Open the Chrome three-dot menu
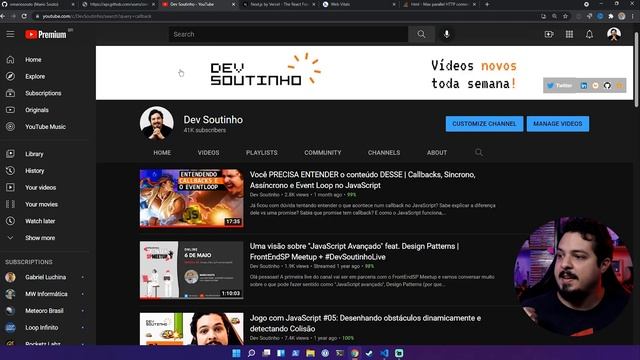 pyautogui.click(x=633, y=16)
